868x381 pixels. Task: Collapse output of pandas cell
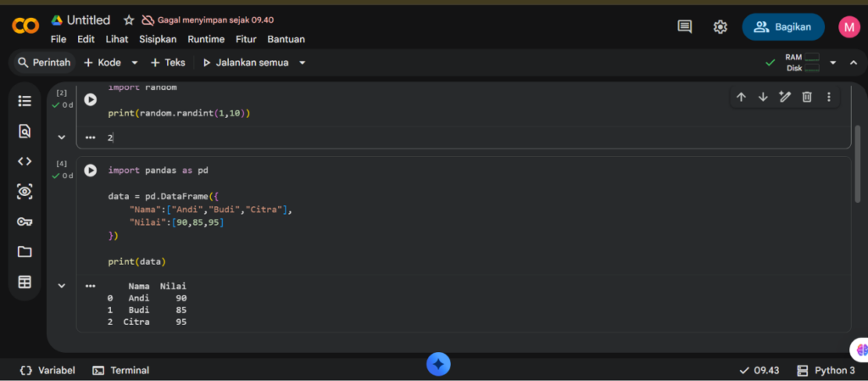(x=61, y=286)
